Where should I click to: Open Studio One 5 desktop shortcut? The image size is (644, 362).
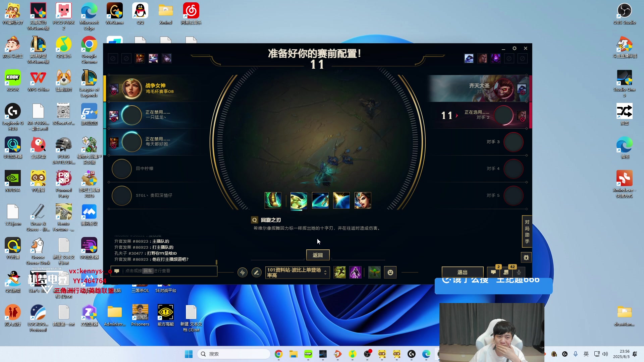pyautogui.click(x=624, y=83)
